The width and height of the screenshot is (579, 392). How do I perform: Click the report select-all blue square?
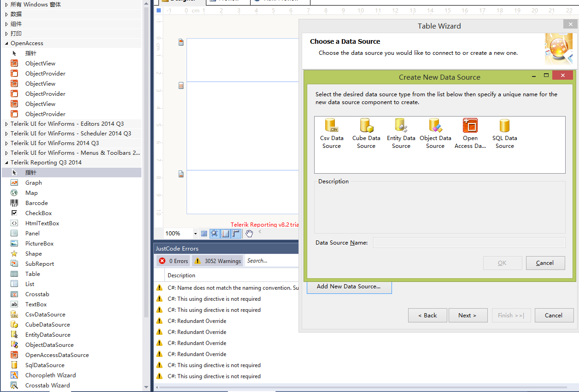158,11
